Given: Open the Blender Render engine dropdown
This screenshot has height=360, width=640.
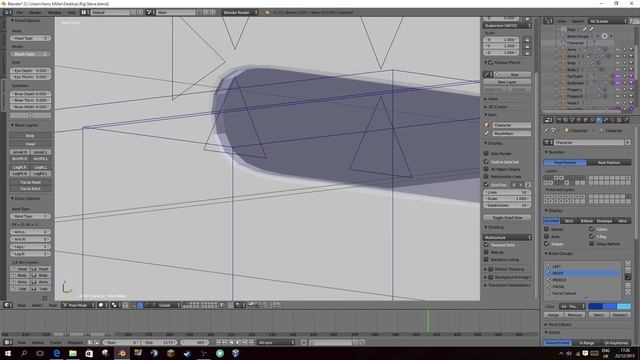Looking at the screenshot, I should (x=240, y=13).
